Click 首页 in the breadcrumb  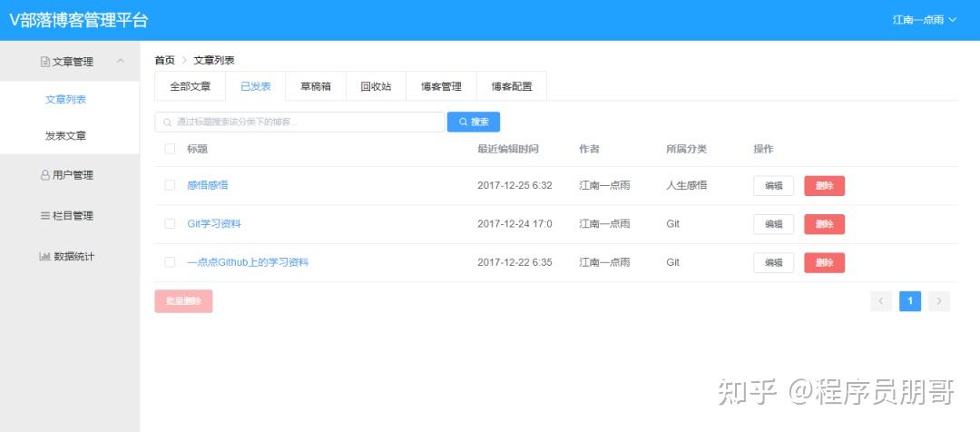point(165,60)
